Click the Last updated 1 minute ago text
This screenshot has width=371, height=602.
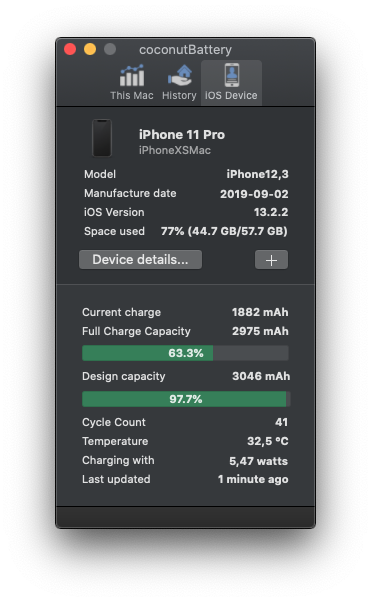(253, 480)
